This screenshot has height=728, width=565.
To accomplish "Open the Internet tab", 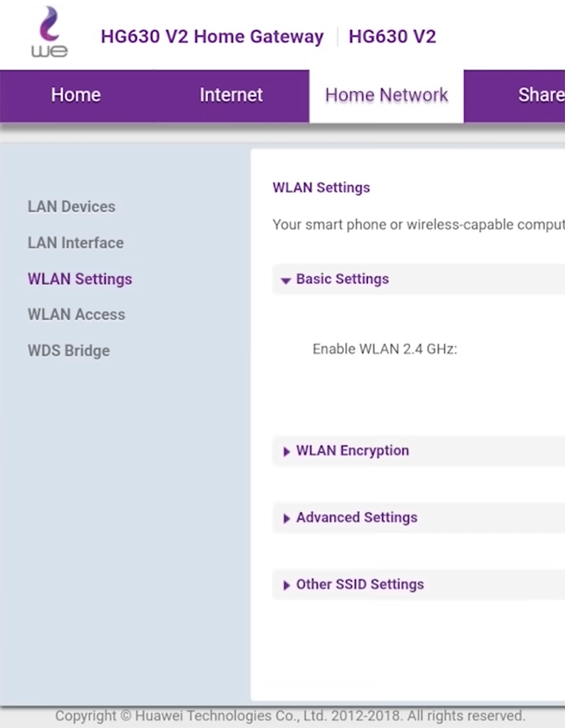I will coord(231,95).
